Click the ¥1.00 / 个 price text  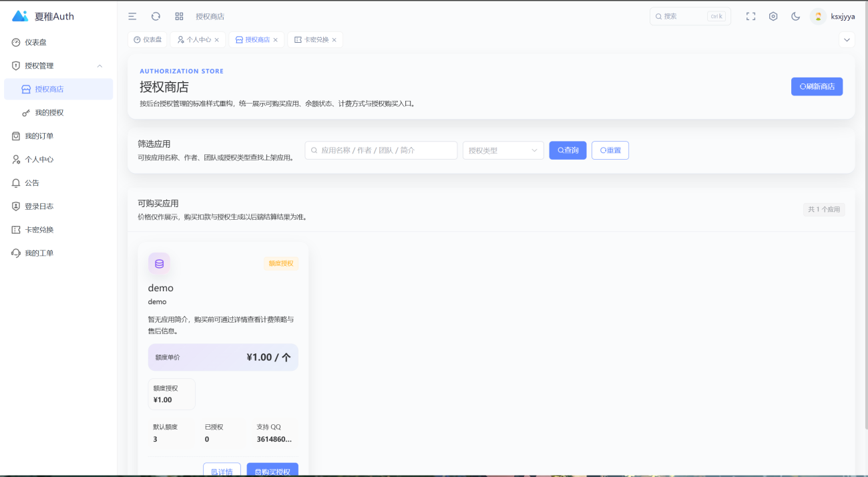[x=268, y=357]
